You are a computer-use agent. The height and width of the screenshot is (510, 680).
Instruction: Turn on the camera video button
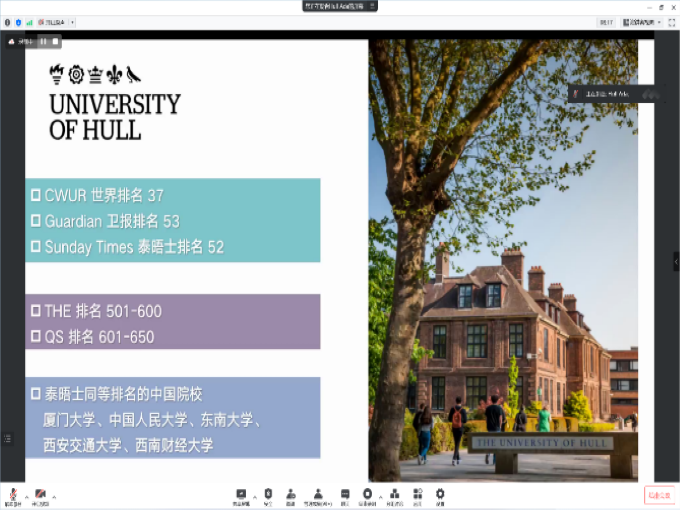pos(40,494)
